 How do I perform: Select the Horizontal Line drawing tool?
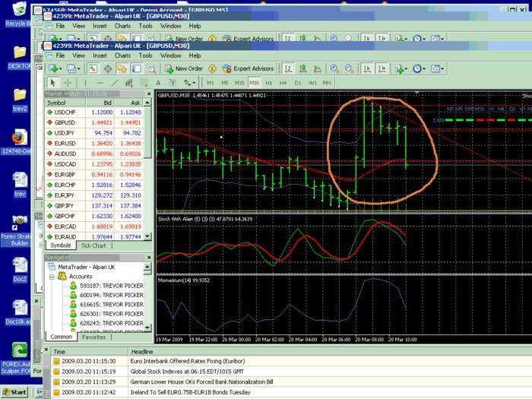[100, 82]
